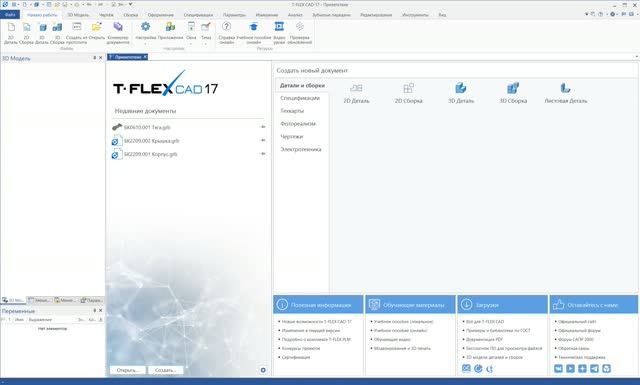
Task: Open link Документация PDF
Action: pos(484,340)
